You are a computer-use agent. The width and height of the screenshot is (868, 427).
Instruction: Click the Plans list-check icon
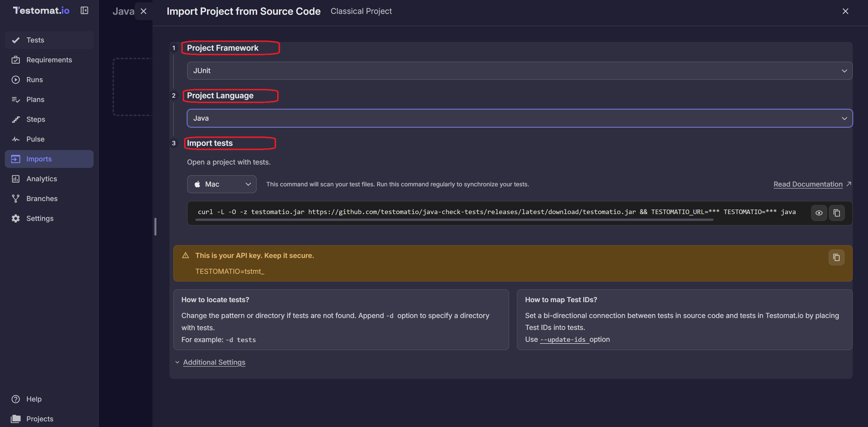[16, 99]
